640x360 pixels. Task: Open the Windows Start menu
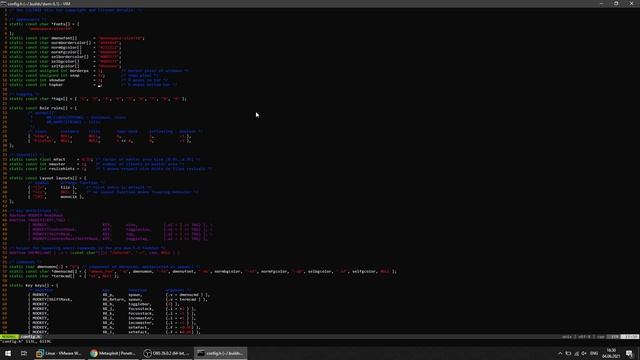[8, 353]
